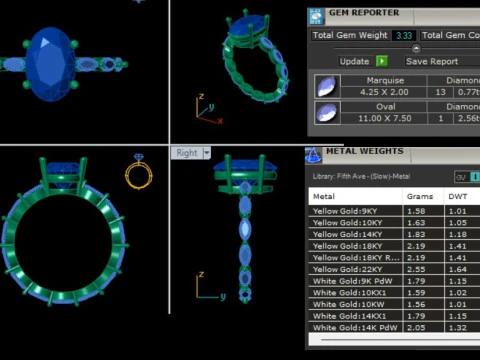Click the 0.77t weight cell
The width and height of the screenshot is (480, 360).
(467, 92)
